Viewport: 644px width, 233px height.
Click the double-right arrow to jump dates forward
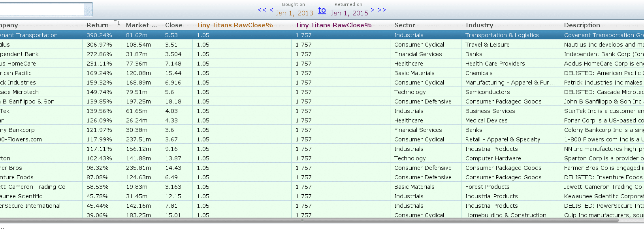[x=382, y=10]
